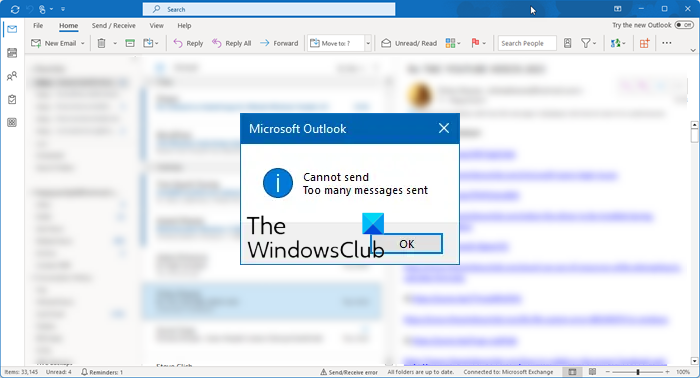This screenshot has width=700, height=378.
Task: Click the Archive icon in the ribbon
Action: [x=130, y=43]
